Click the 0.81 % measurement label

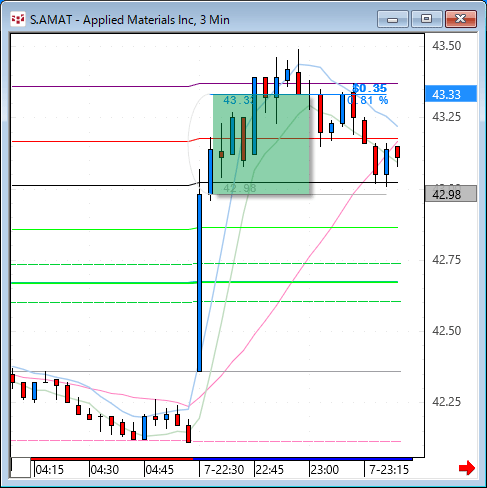point(368,100)
